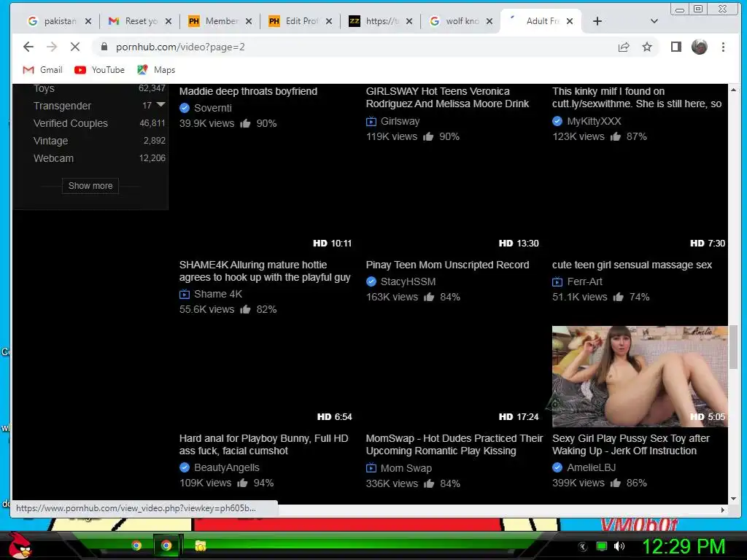Open the Ferr-Art channel link
This screenshot has width=747, height=560.
tap(584, 282)
